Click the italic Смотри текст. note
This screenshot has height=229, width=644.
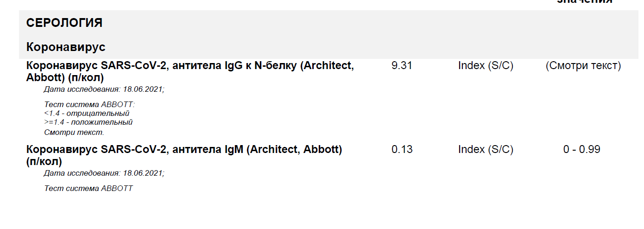click(74, 132)
